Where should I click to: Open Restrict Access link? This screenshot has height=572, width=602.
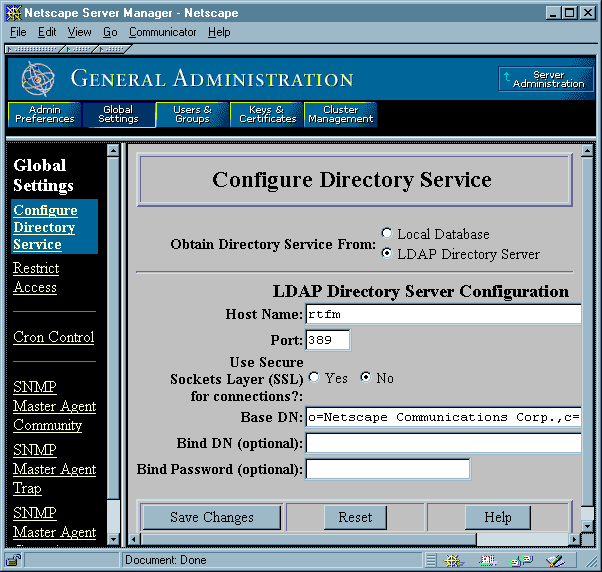point(36,278)
